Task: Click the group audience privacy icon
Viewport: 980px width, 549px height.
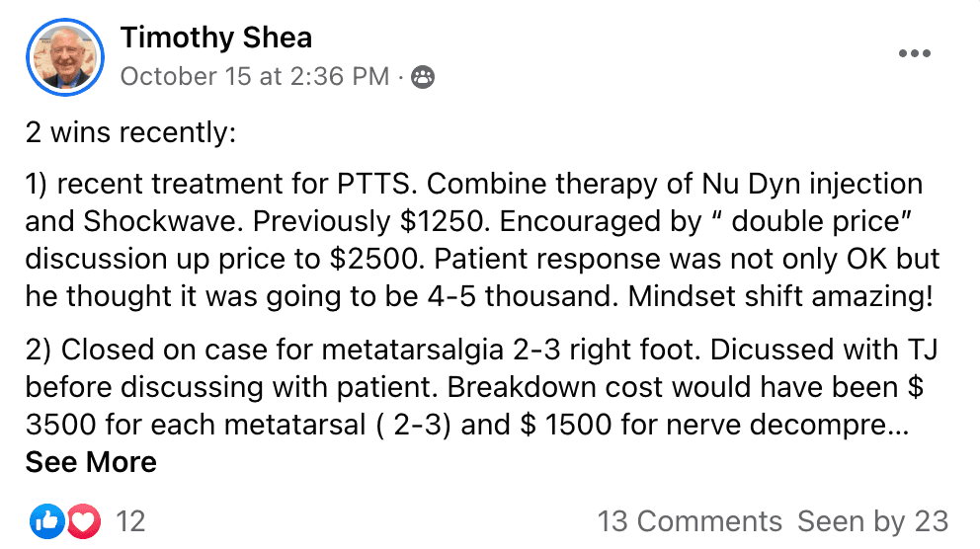Action: tap(423, 77)
